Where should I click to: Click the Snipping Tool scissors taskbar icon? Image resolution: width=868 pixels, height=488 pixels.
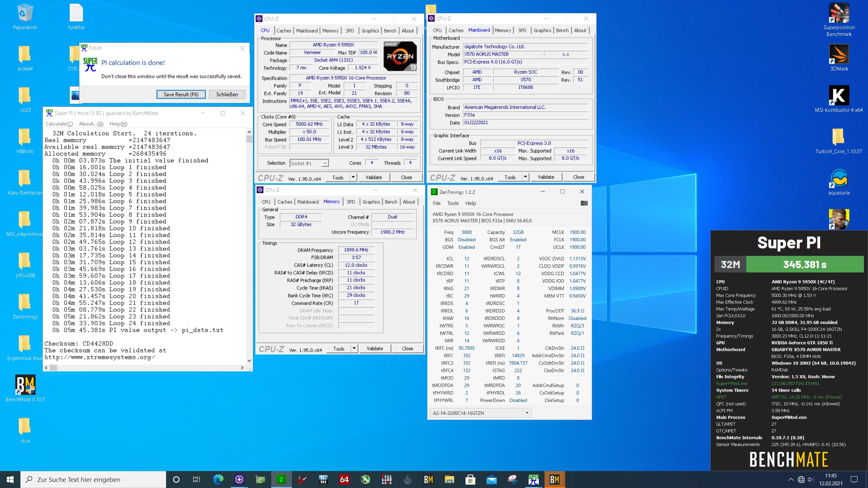[512, 480]
